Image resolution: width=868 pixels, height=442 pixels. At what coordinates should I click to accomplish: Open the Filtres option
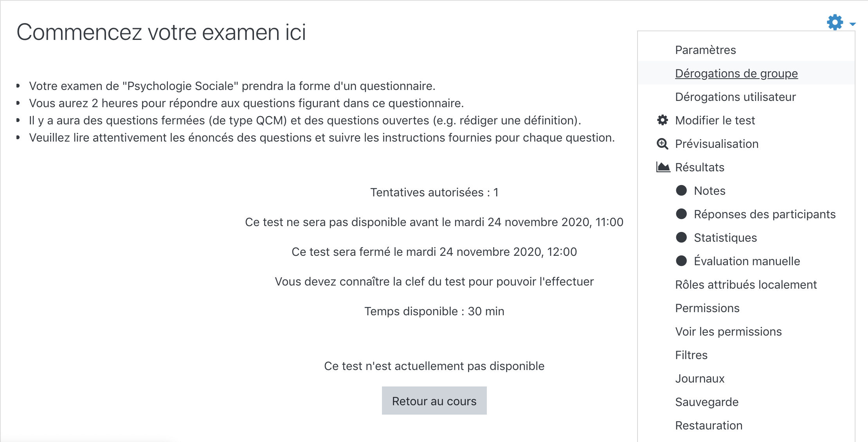pyautogui.click(x=691, y=355)
